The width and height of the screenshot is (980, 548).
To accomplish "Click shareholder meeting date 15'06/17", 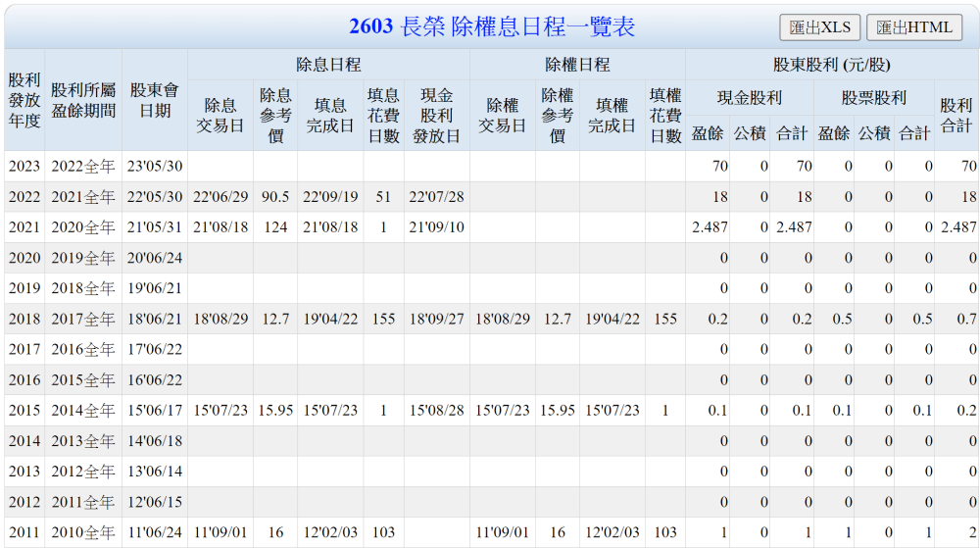I will click(x=155, y=411).
